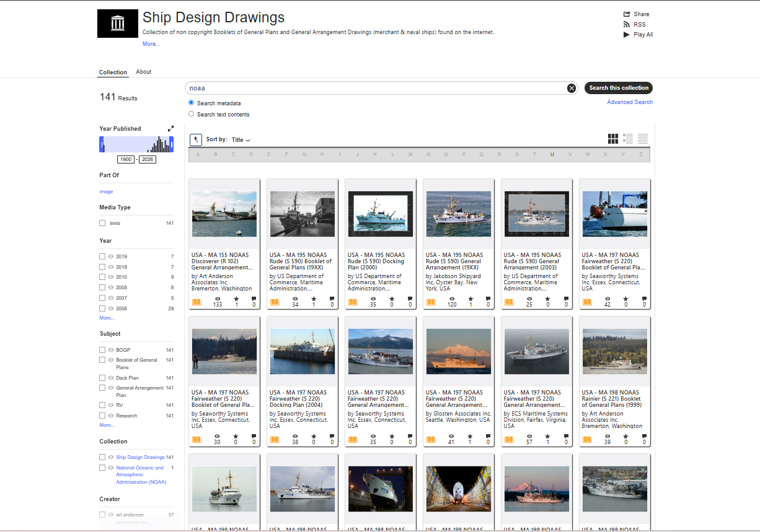Check the RV subject checkbox

tap(102, 405)
